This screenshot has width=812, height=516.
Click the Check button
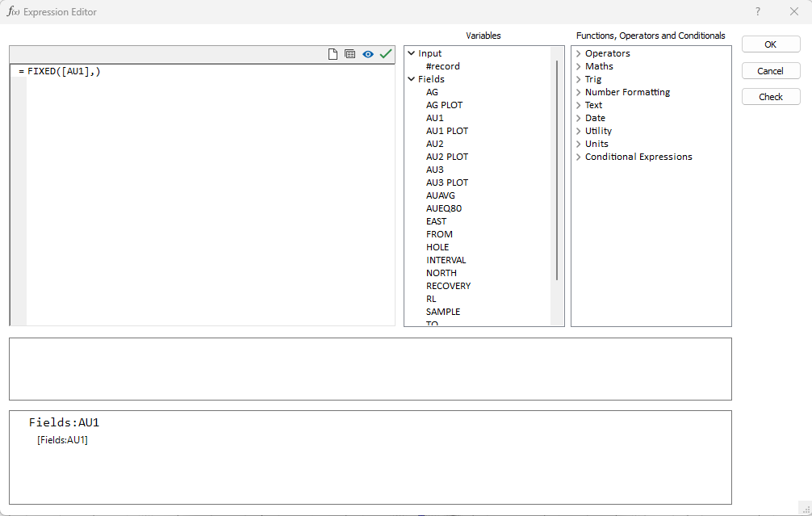point(771,97)
